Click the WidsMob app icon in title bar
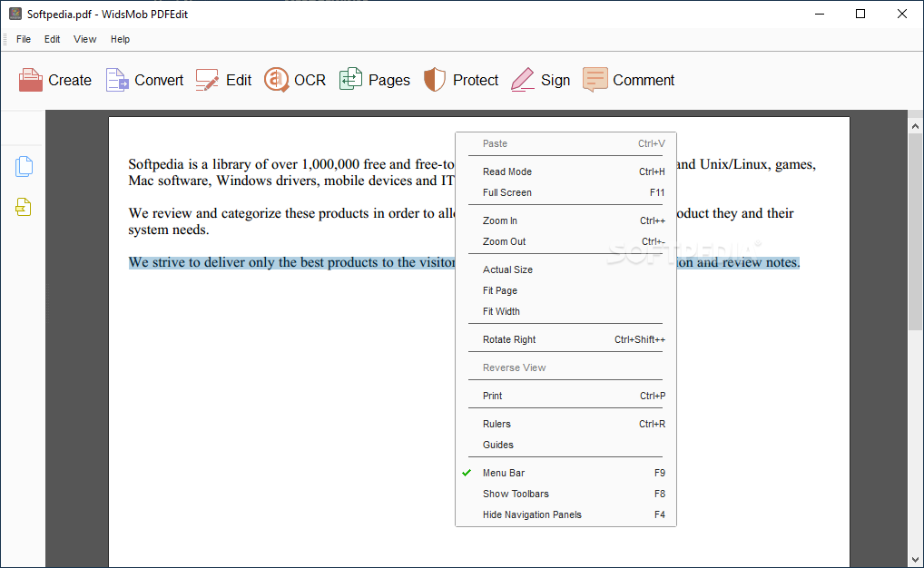The width and height of the screenshot is (924, 568). 15,15
